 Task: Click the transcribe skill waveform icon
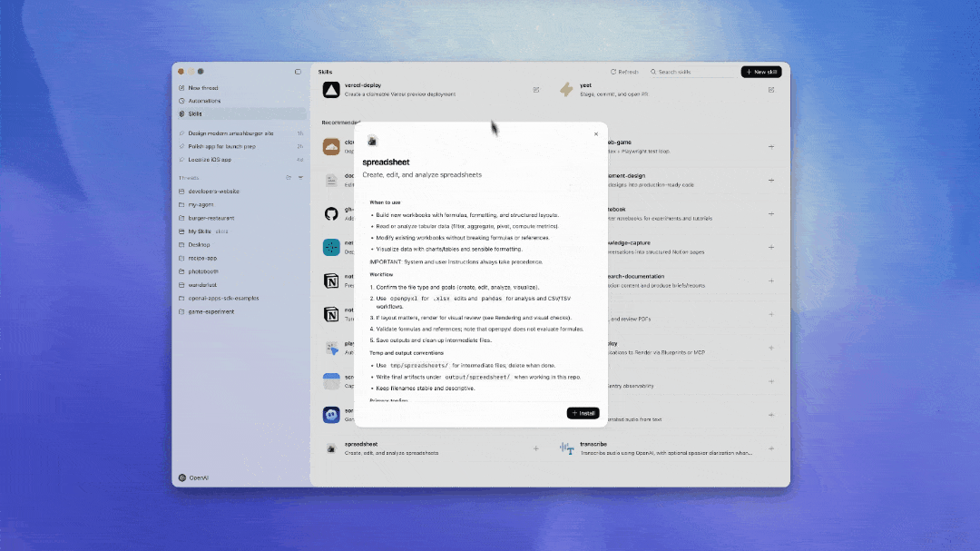coord(566,448)
